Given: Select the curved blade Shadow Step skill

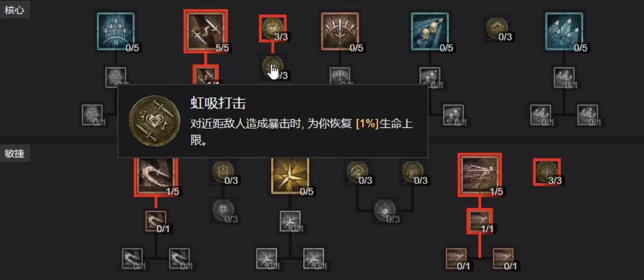Looking at the screenshot, I should coord(156,175).
